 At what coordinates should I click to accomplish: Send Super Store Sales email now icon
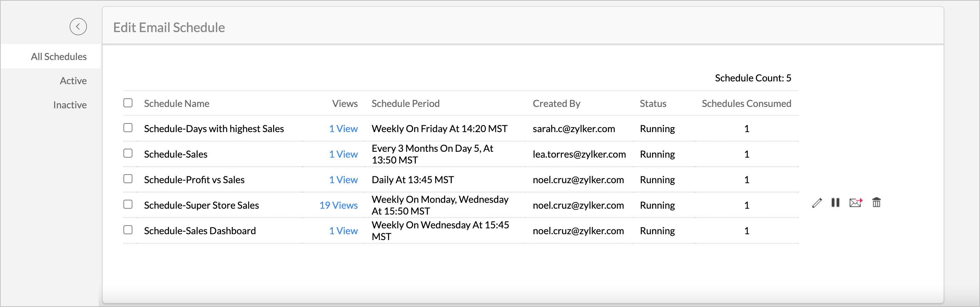[x=856, y=203]
